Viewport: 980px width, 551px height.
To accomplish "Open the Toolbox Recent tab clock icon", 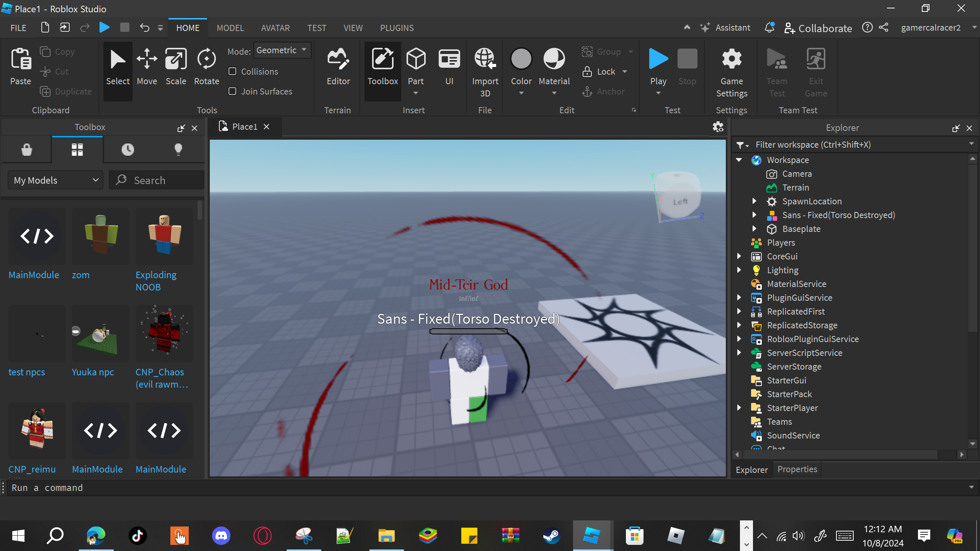I will (128, 150).
